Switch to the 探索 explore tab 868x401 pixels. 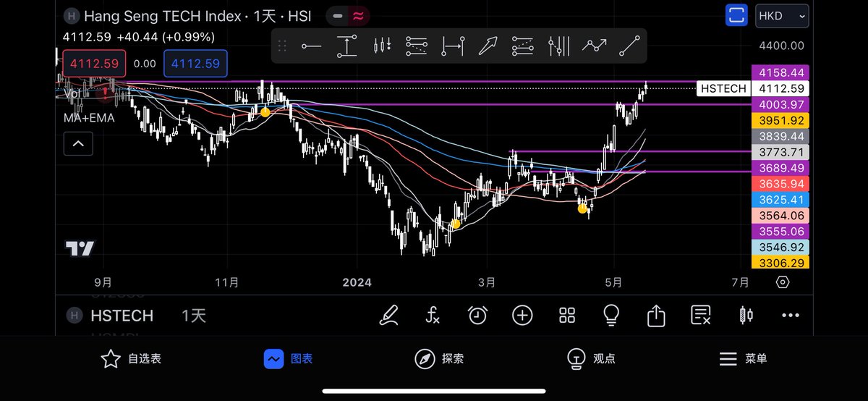click(439, 358)
